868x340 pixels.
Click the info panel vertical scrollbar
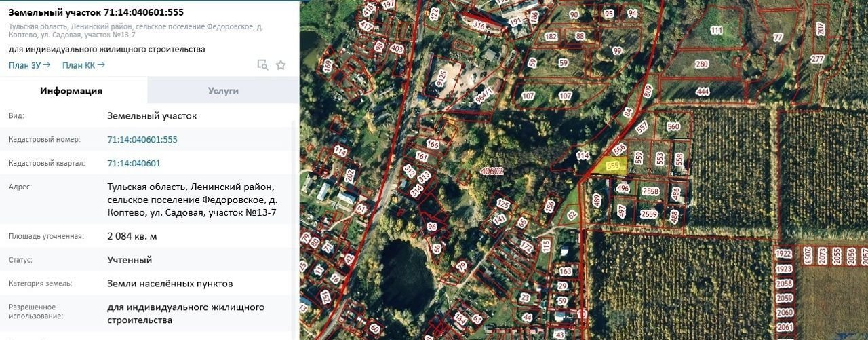(x=294, y=224)
